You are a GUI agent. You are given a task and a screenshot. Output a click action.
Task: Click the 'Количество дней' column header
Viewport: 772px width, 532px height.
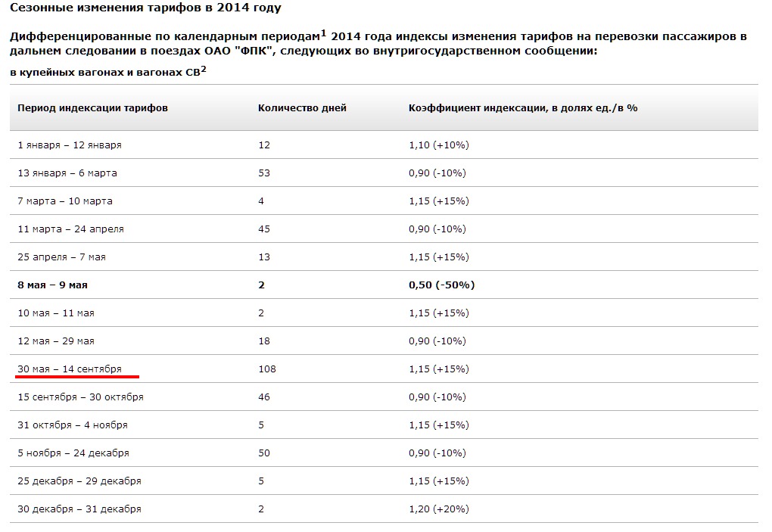(302, 107)
